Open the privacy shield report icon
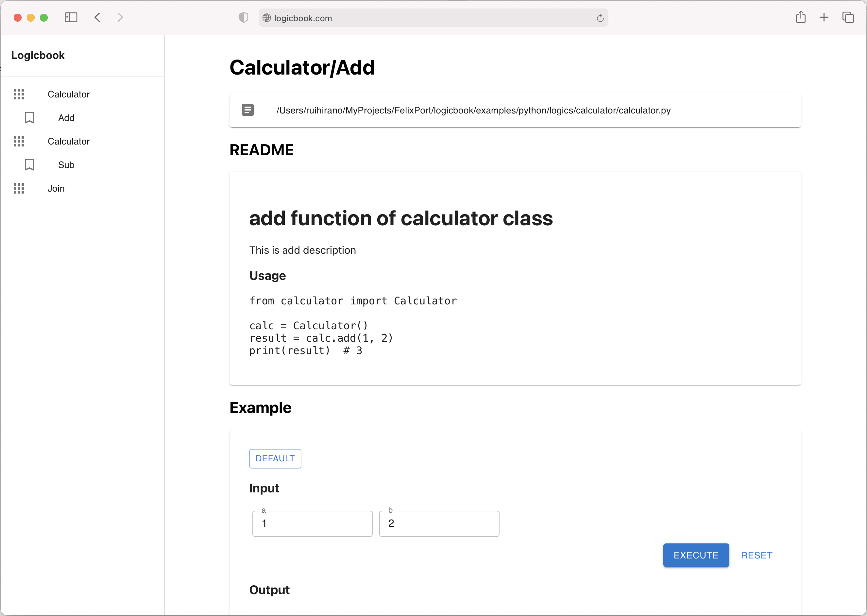The image size is (867, 616). tap(244, 17)
